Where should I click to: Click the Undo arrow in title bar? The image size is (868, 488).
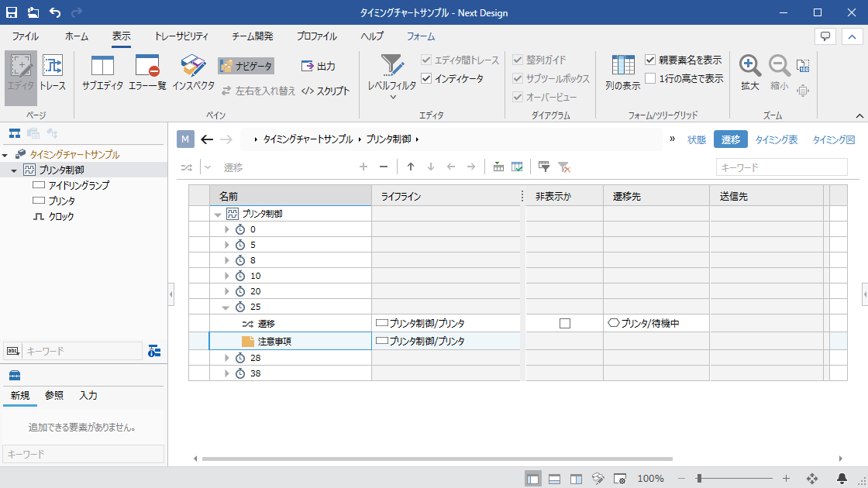tap(55, 12)
